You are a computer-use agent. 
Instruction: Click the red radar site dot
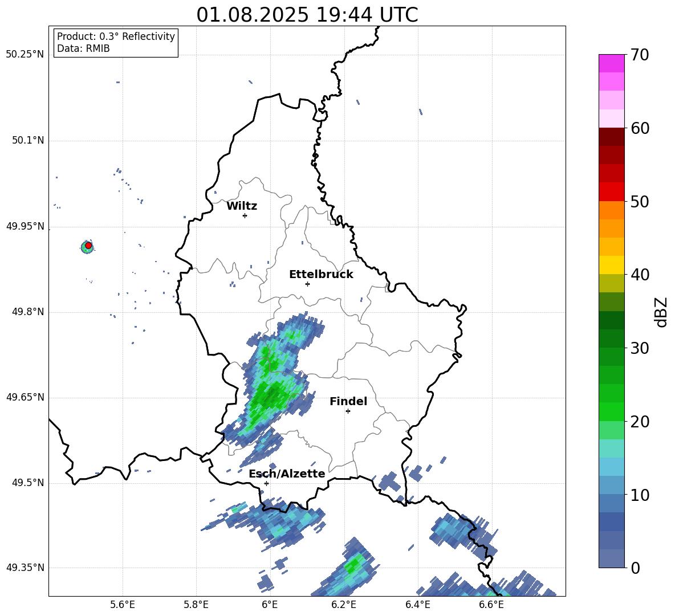click(88, 245)
